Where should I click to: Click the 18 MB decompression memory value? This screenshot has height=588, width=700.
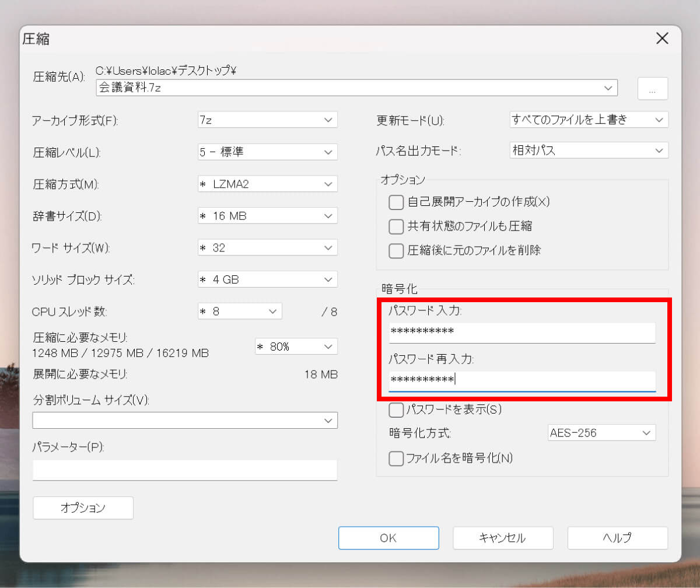pyautogui.click(x=321, y=374)
